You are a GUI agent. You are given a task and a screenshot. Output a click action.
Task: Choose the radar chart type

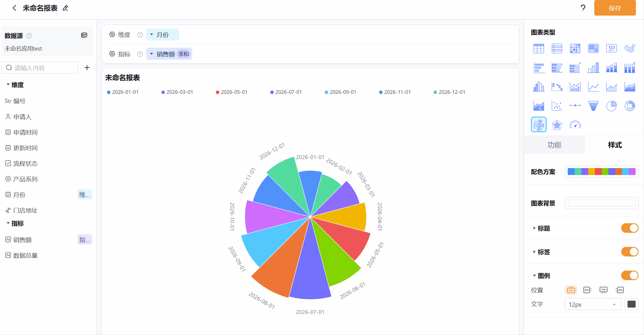click(x=557, y=125)
